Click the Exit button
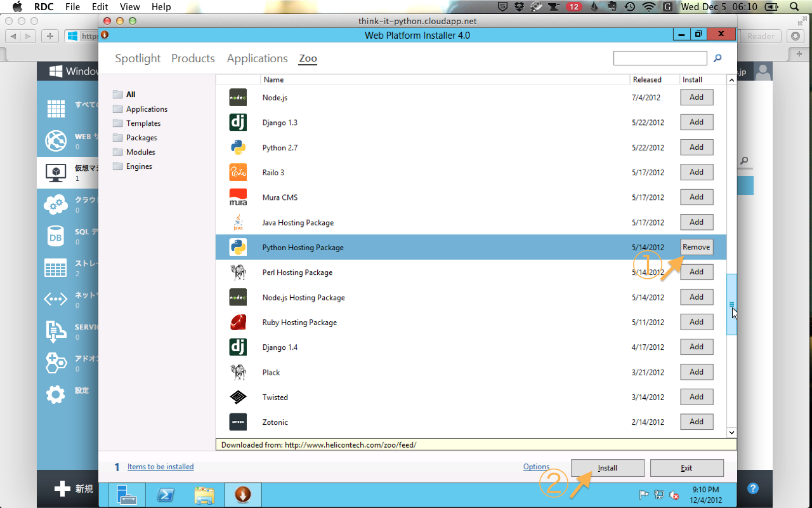Image resolution: width=812 pixels, height=508 pixels. pyautogui.click(x=686, y=468)
